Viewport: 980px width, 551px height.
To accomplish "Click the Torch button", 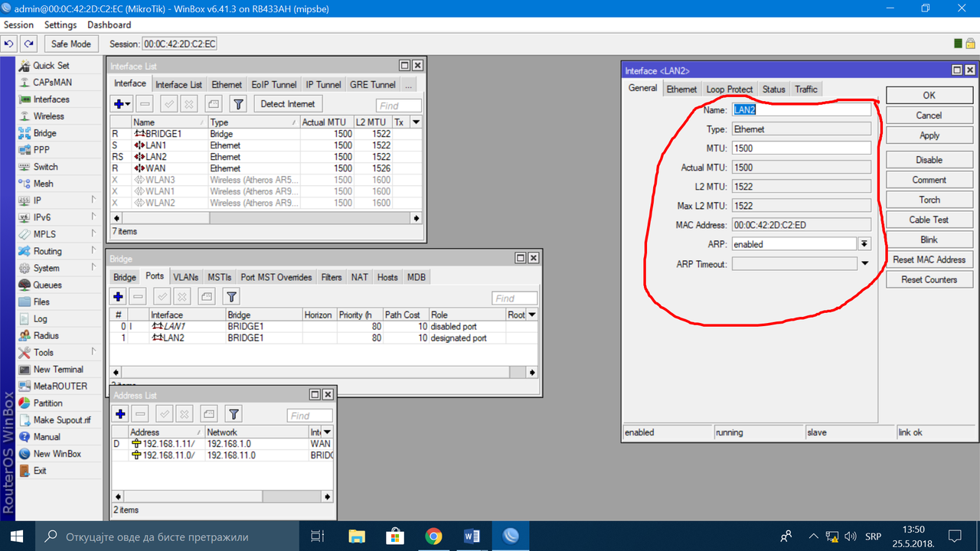I will (929, 200).
